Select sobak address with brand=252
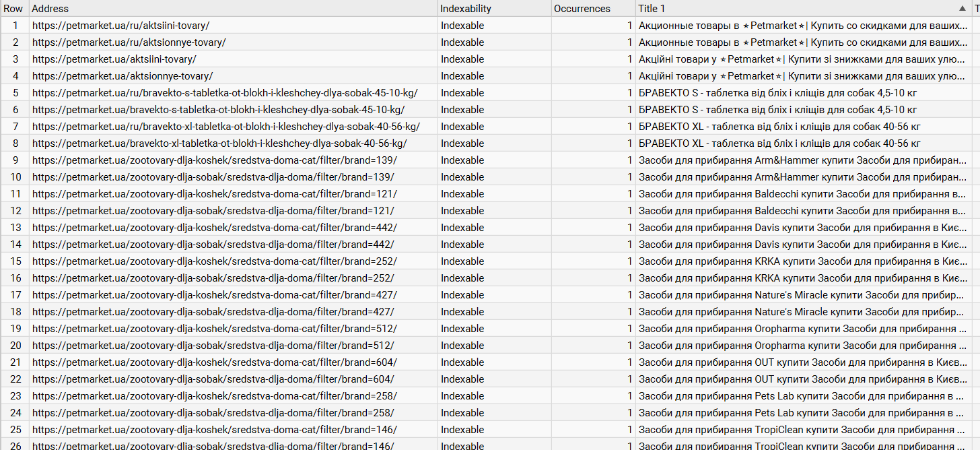This screenshot has width=980, height=450. 213,278
